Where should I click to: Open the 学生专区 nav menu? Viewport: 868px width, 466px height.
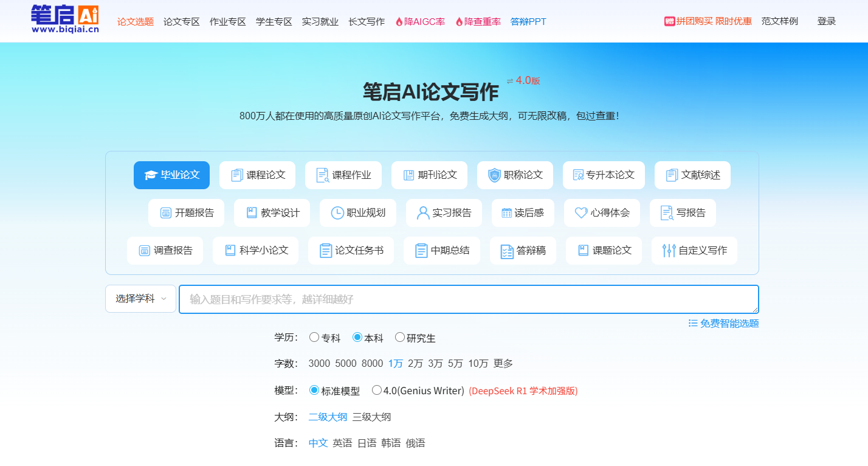[274, 21]
